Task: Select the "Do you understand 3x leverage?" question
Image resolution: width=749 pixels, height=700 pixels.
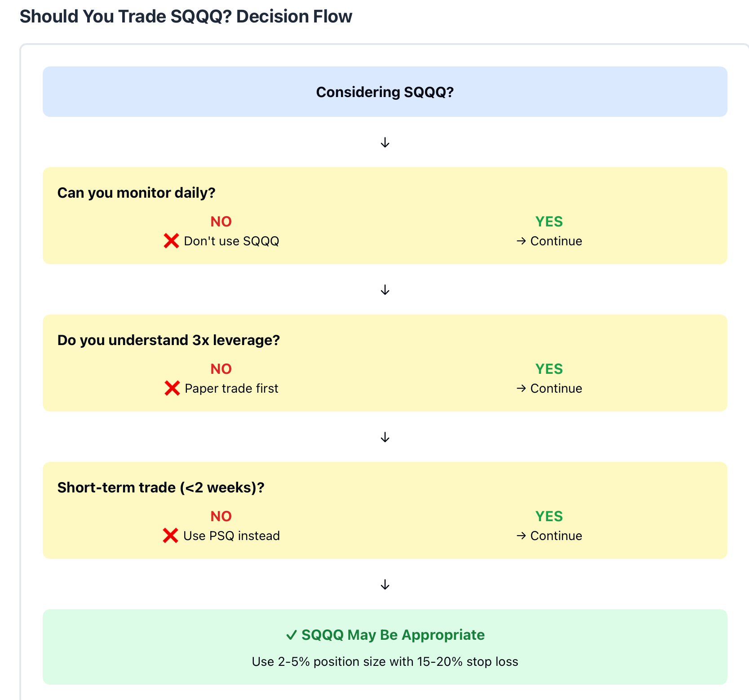Action: click(168, 340)
